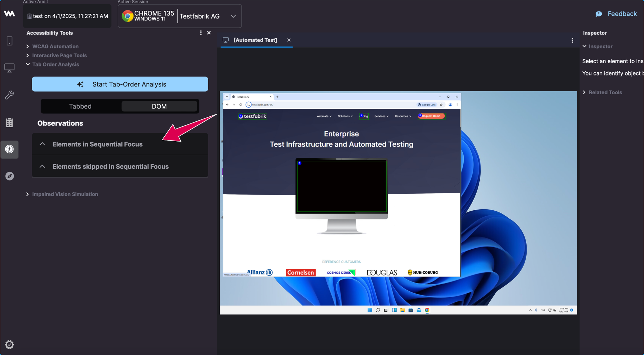Select the Testfabrik AG browser tab
644x355 pixels.
tap(252, 97)
